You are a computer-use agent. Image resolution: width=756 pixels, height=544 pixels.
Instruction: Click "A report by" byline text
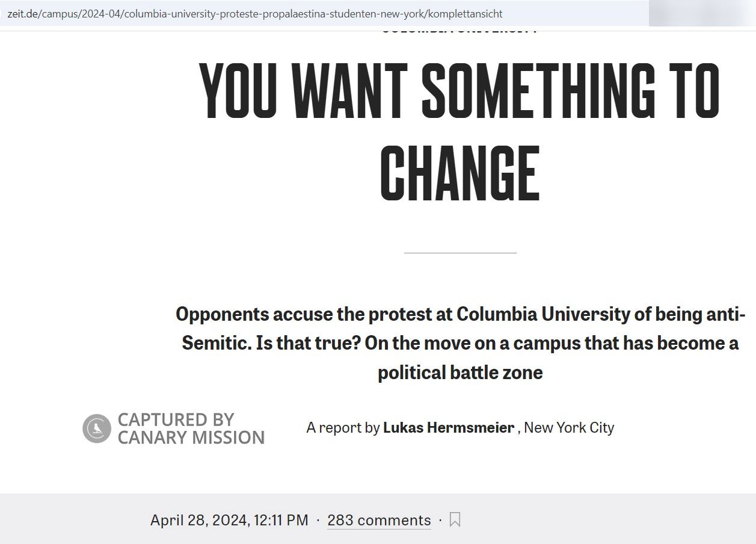343,428
